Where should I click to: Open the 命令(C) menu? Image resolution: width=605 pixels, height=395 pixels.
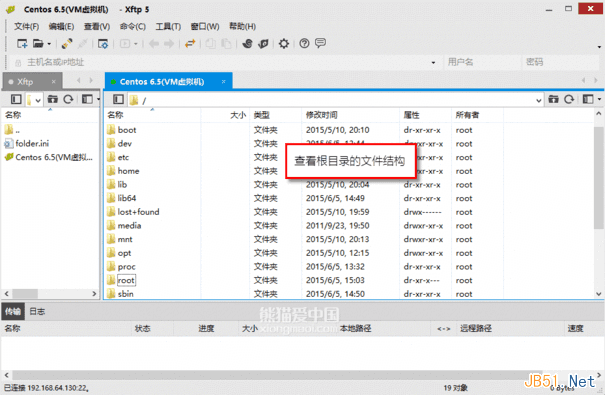point(132,26)
